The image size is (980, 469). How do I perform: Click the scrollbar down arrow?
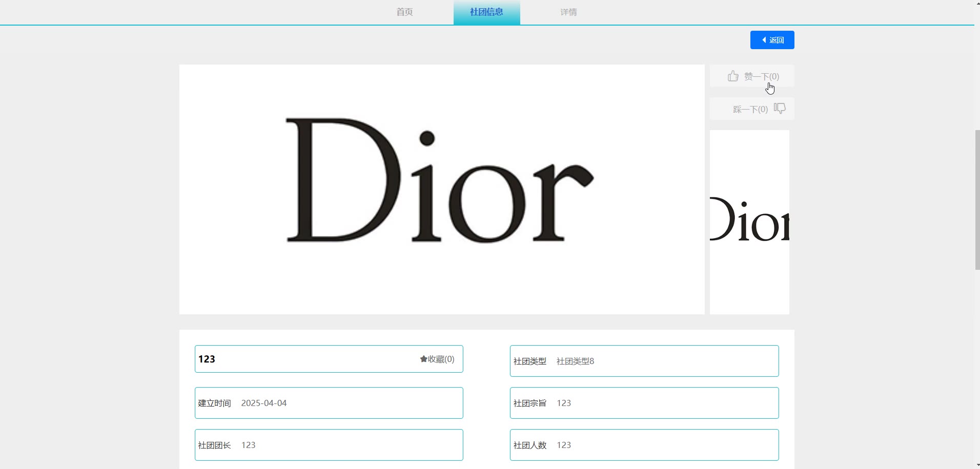977,465
